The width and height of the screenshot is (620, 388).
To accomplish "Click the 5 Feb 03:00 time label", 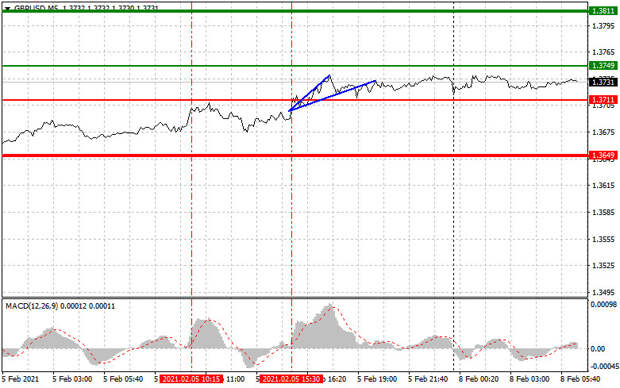I will point(72,379).
